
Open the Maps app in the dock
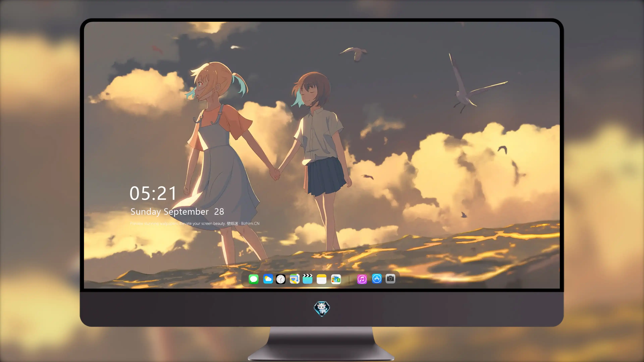point(294,279)
